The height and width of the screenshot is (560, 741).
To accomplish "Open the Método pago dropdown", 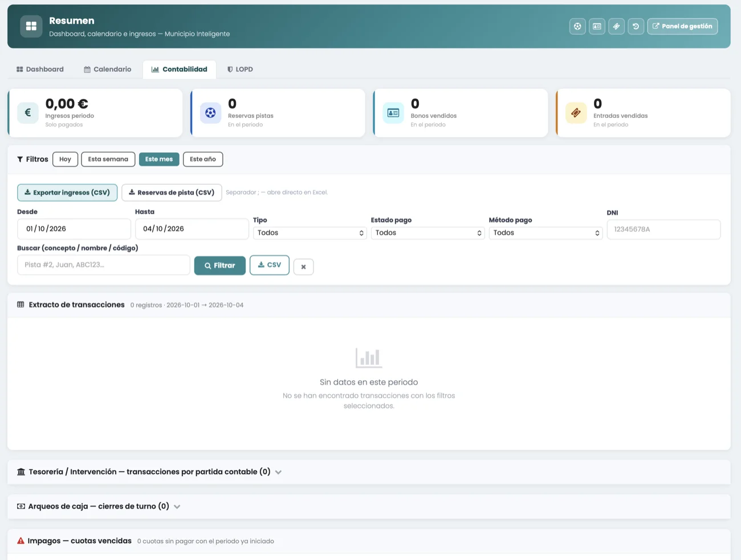I will pyautogui.click(x=546, y=233).
